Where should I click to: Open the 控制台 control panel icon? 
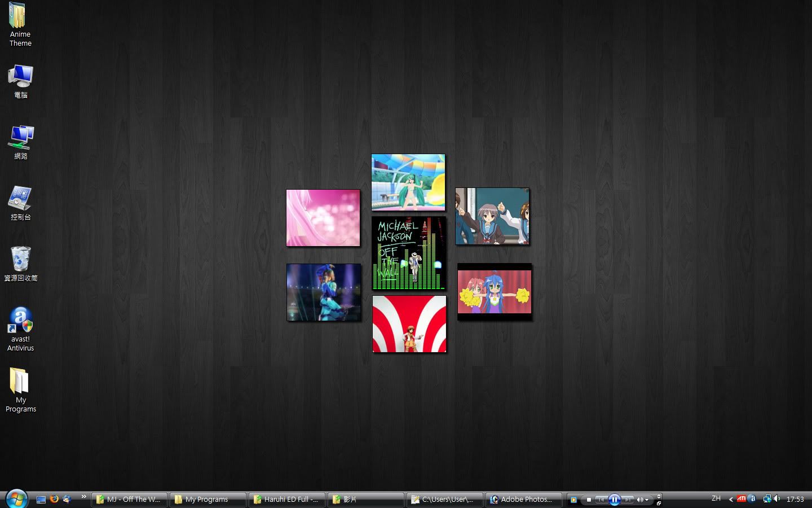20,203
